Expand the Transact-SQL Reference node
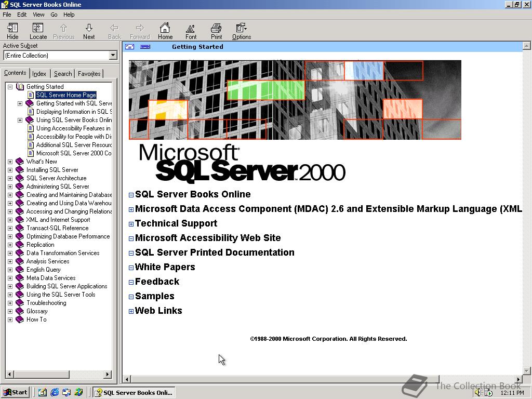The width and height of the screenshot is (532, 399). point(10,229)
